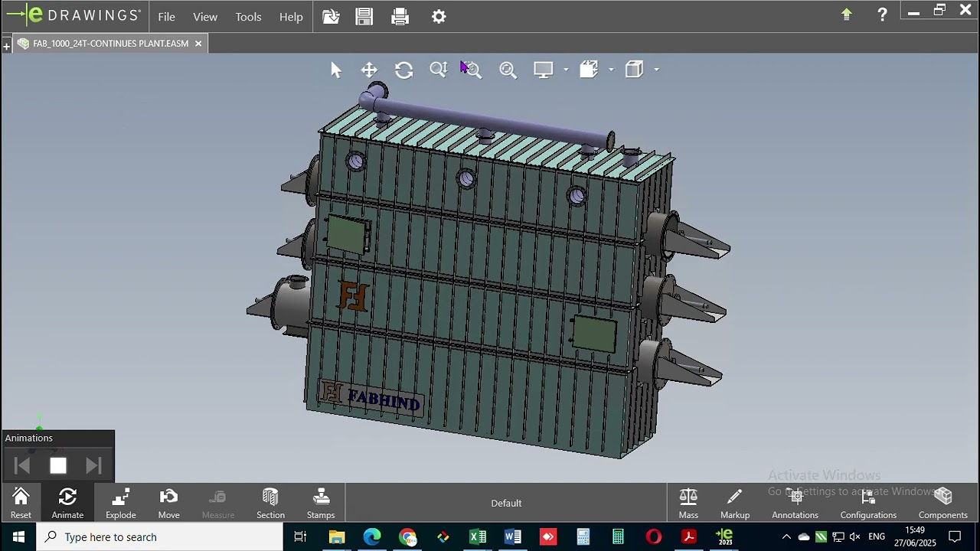Choose the Zoom tool
980x551 pixels.
click(439, 70)
